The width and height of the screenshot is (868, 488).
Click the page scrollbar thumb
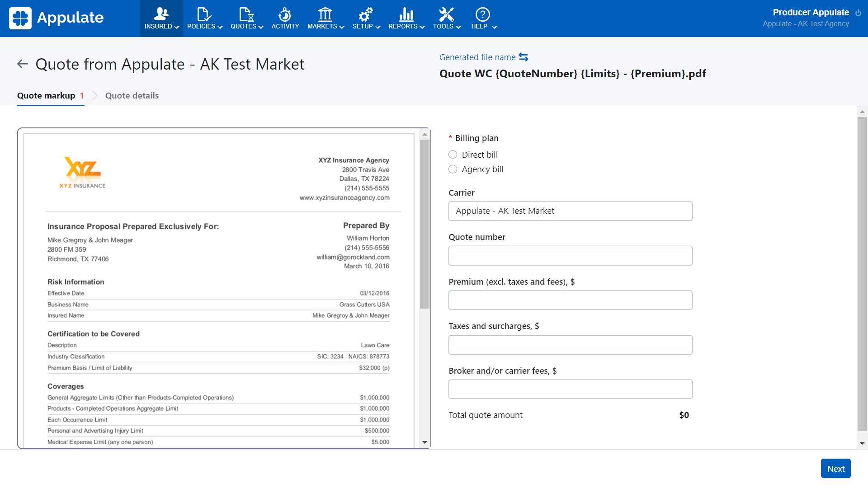(862, 274)
